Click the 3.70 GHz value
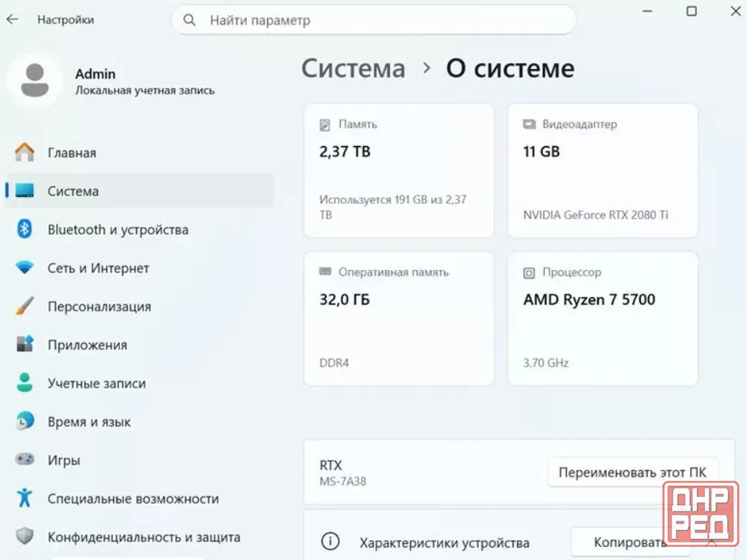The image size is (747, 560). 546,363
